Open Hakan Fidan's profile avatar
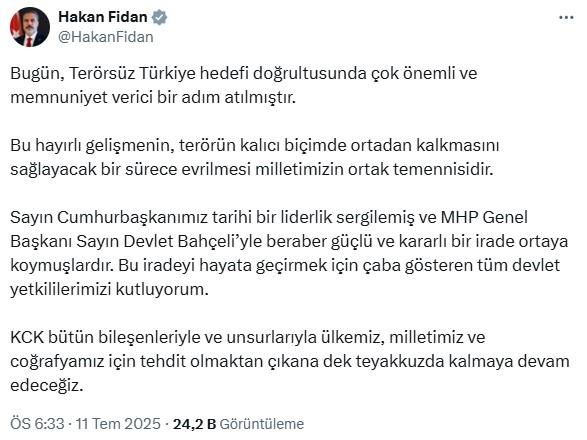The height and width of the screenshot is (440, 587). (x=30, y=27)
